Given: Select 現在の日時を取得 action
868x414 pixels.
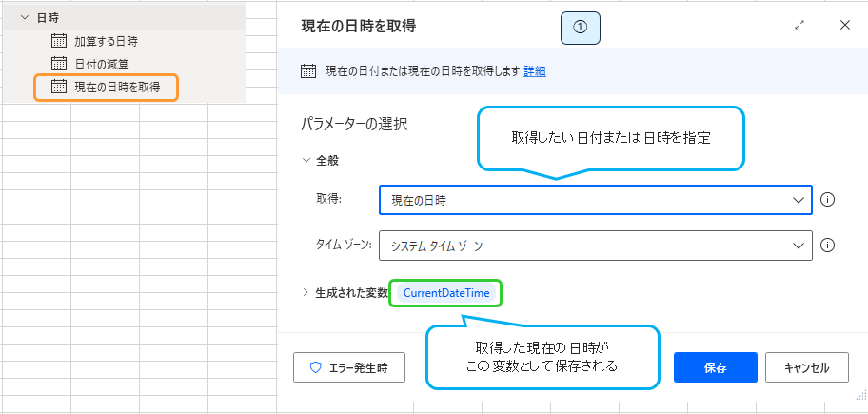Looking at the screenshot, I should point(117,87).
